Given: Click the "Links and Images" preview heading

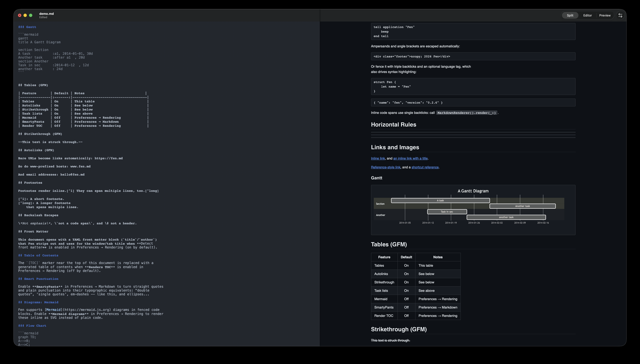Looking at the screenshot, I should click(x=395, y=147).
